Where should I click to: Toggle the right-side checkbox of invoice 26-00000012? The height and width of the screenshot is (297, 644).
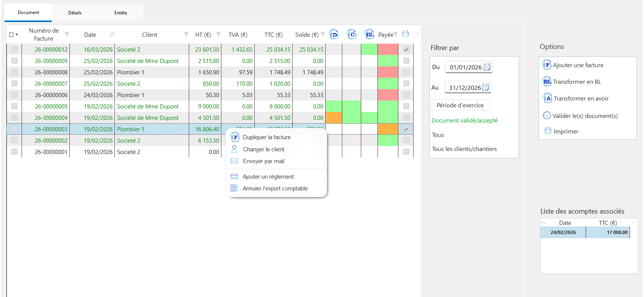point(406,49)
